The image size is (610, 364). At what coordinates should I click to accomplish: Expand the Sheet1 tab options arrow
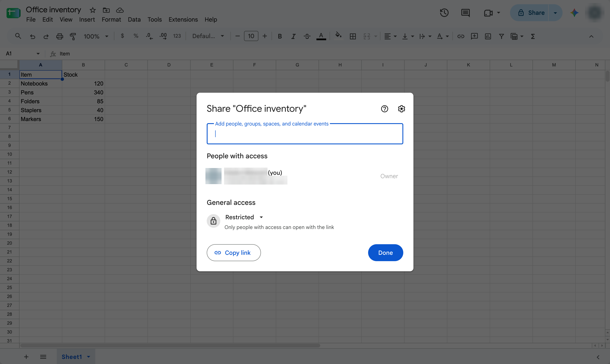(x=89, y=357)
